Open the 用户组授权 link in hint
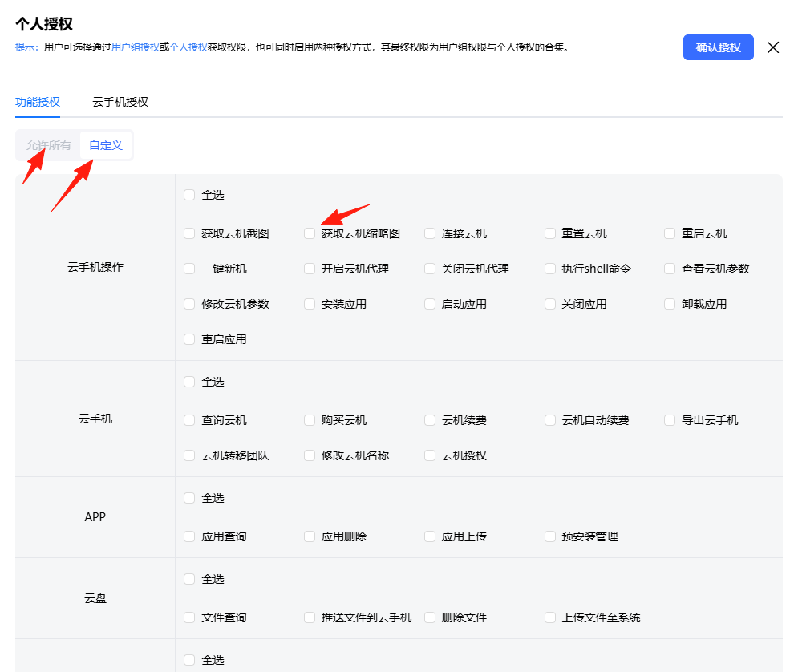Viewport: 794px width, 672px height. point(135,47)
